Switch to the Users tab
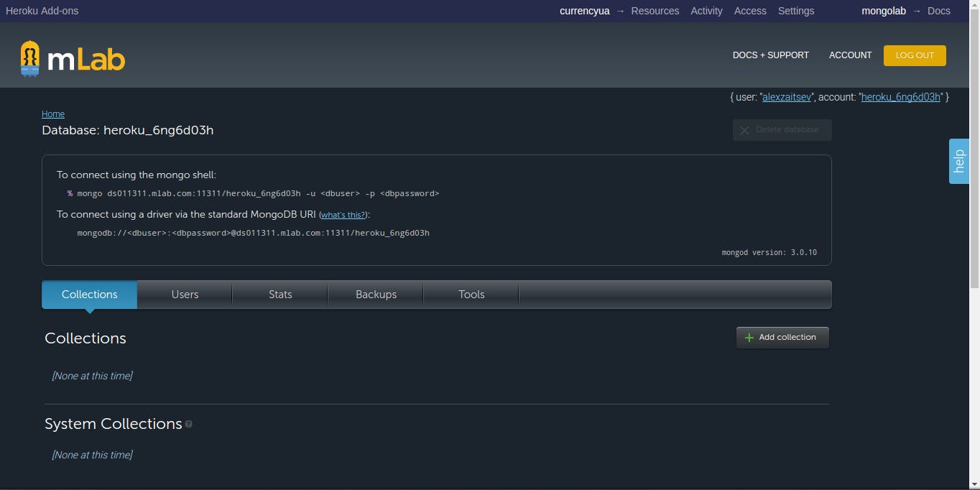This screenshot has width=980, height=490. [185, 295]
